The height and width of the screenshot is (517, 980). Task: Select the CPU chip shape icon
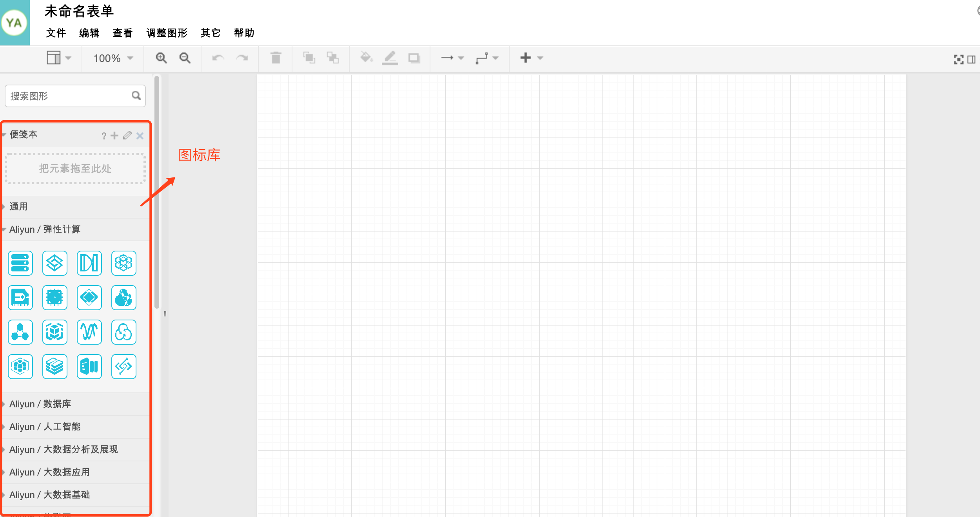55,298
